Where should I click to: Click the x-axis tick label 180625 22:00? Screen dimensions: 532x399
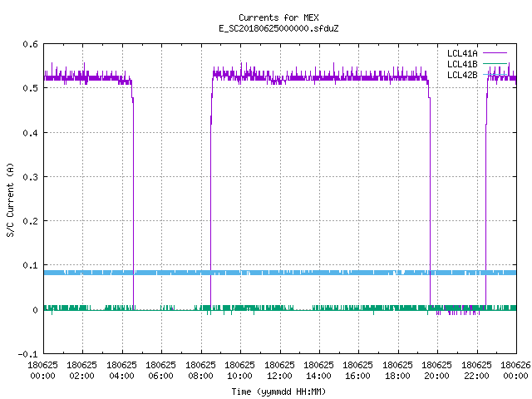pos(476,371)
